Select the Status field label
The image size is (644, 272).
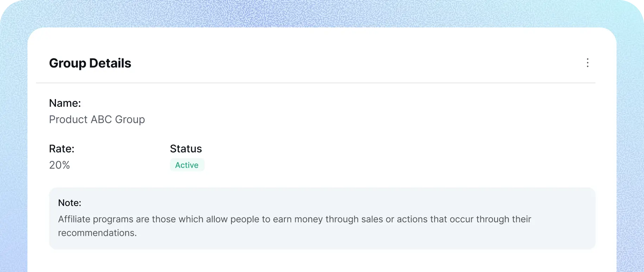tap(186, 149)
